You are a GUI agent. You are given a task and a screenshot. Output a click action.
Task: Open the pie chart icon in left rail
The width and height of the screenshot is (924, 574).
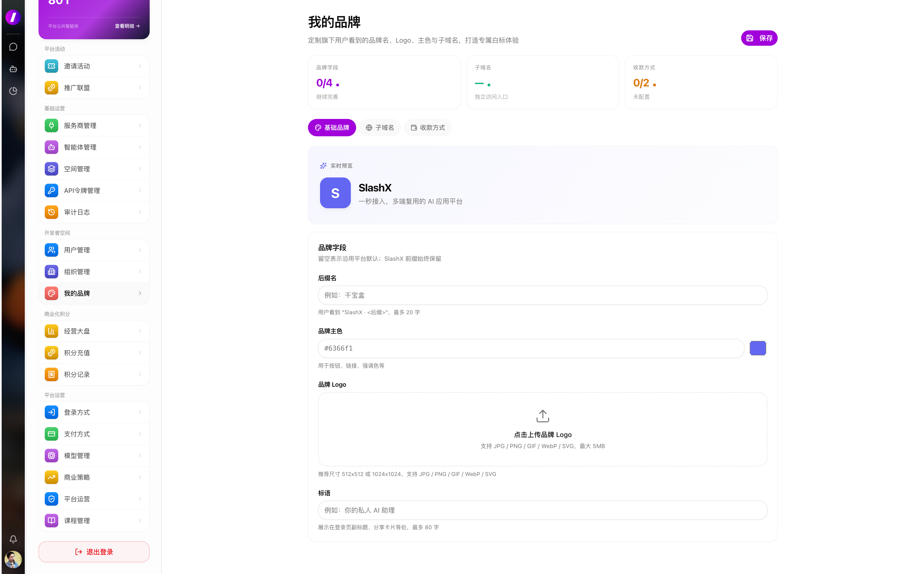[x=13, y=91]
